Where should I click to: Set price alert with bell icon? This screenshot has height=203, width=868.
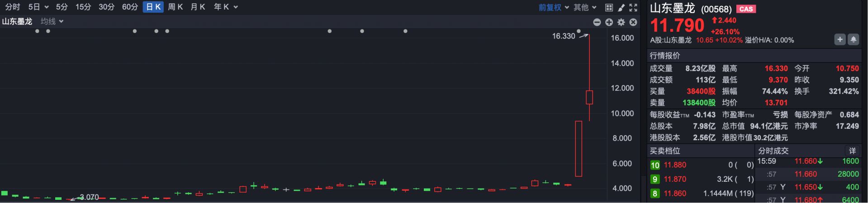click(x=853, y=40)
